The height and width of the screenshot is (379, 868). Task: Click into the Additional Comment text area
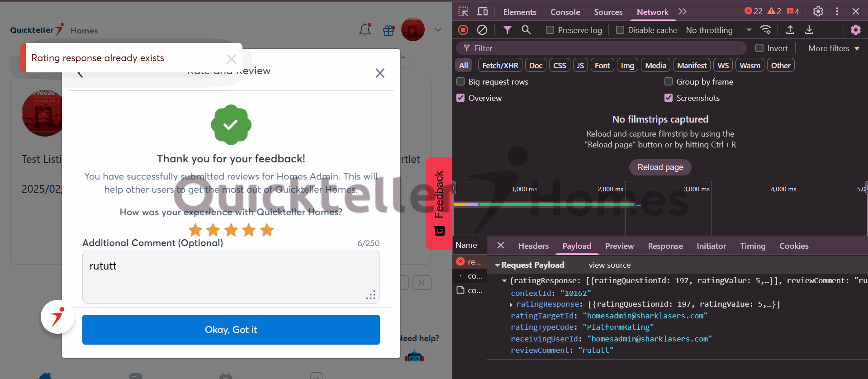(x=231, y=276)
